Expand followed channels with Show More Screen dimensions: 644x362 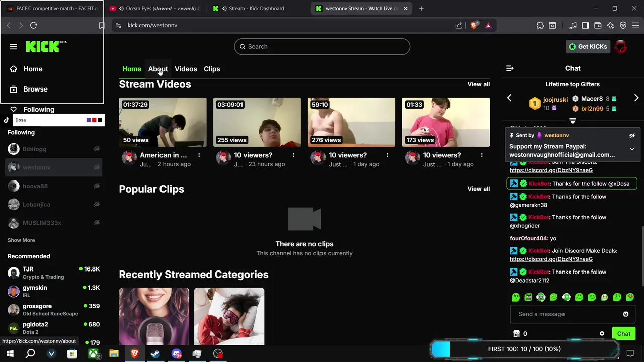(21, 240)
